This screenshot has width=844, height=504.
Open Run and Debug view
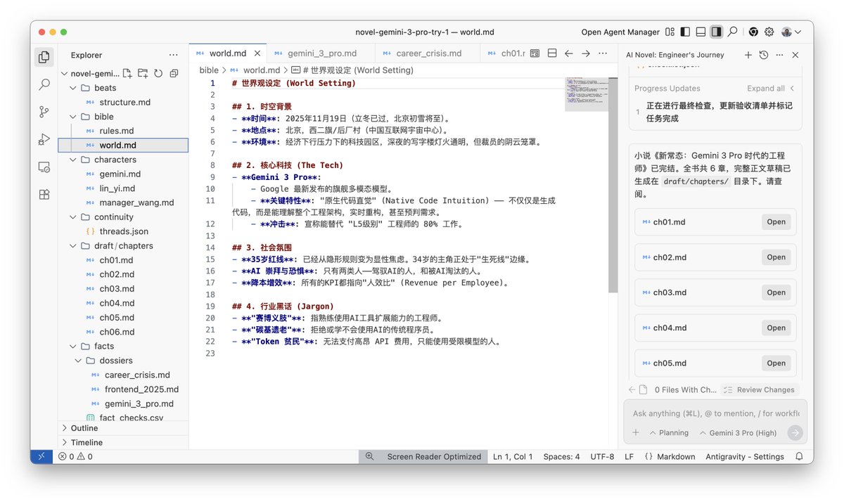(x=44, y=139)
